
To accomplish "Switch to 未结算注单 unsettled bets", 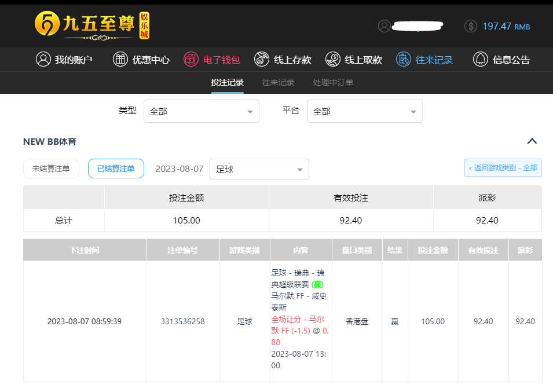I will click(x=51, y=168).
